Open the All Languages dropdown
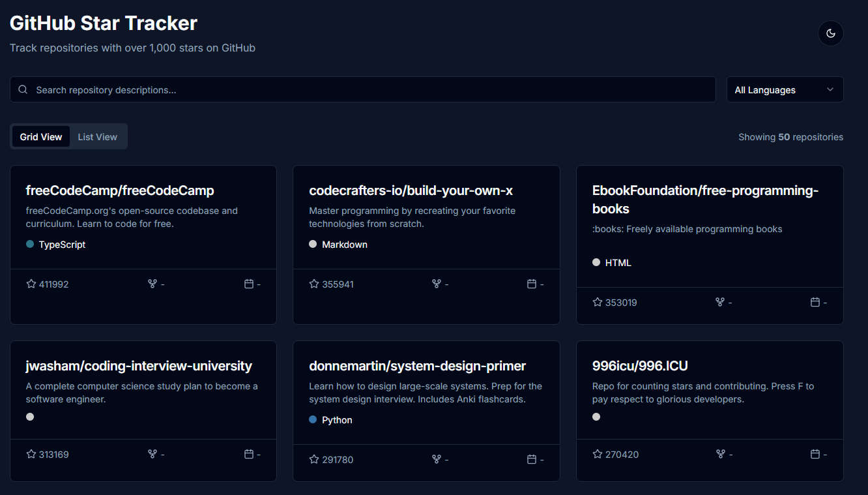The height and width of the screenshot is (495, 868). click(x=785, y=89)
